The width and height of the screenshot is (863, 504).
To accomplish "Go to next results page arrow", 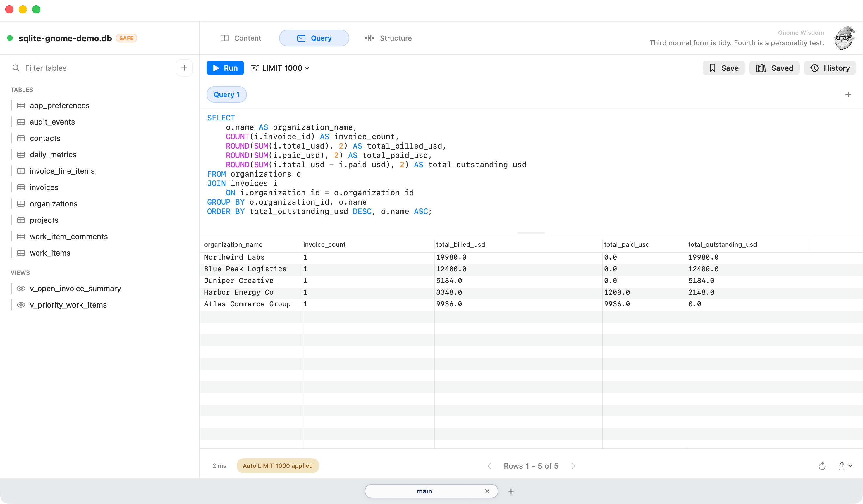I will [x=573, y=466].
